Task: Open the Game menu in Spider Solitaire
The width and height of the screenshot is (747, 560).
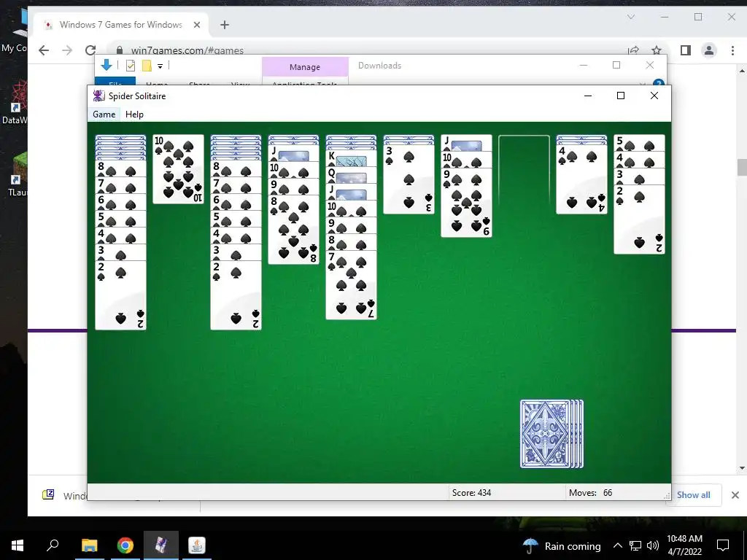Action: 104,114
